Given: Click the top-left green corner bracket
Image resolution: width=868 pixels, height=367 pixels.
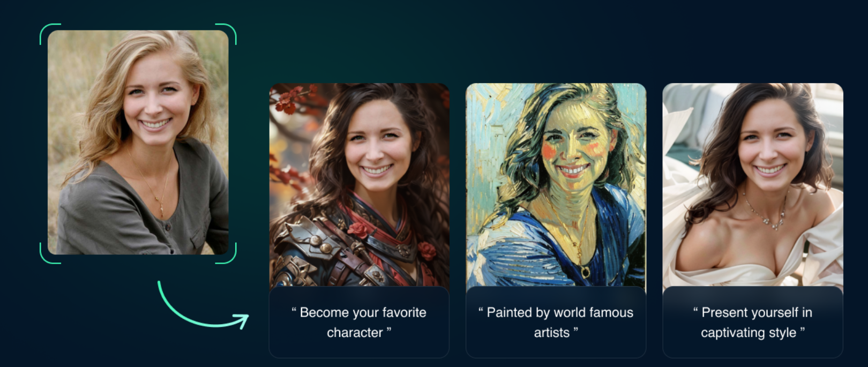Looking at the screenshot, I should pyautogui.click(x=50, y=34).
